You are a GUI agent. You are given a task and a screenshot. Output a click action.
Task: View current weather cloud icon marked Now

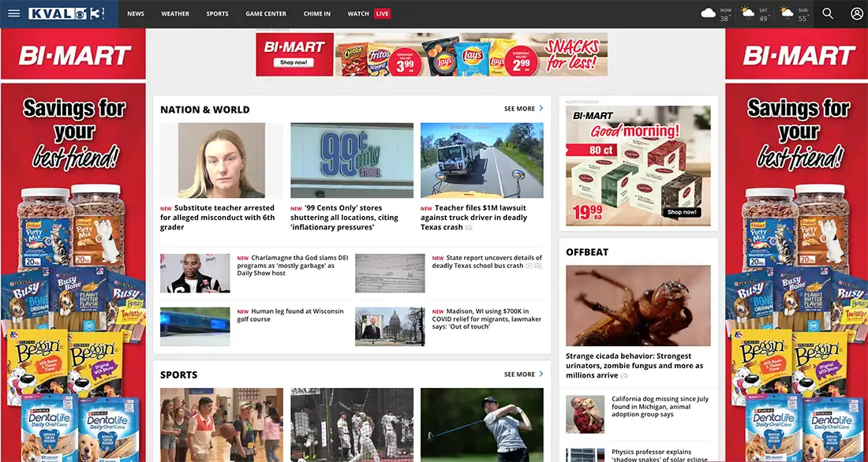click(x=709, y=13)
